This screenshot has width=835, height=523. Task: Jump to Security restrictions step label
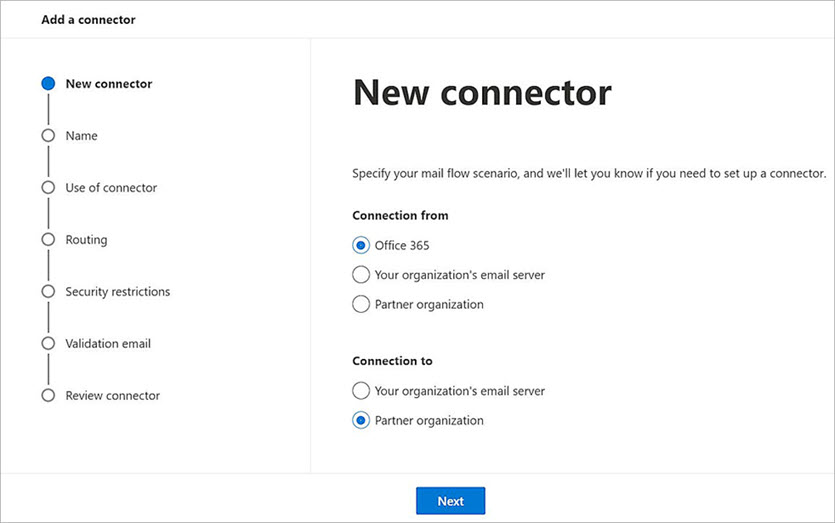118,292
